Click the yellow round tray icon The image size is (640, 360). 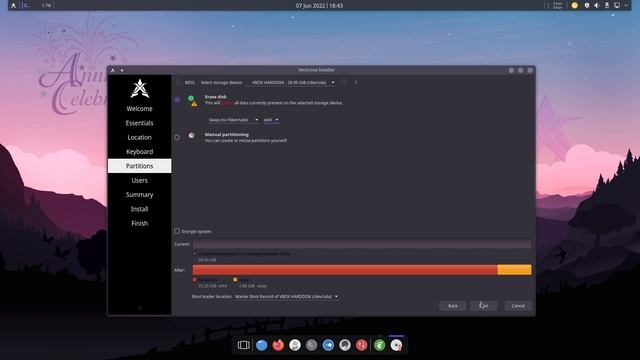(x=575, y=5)
